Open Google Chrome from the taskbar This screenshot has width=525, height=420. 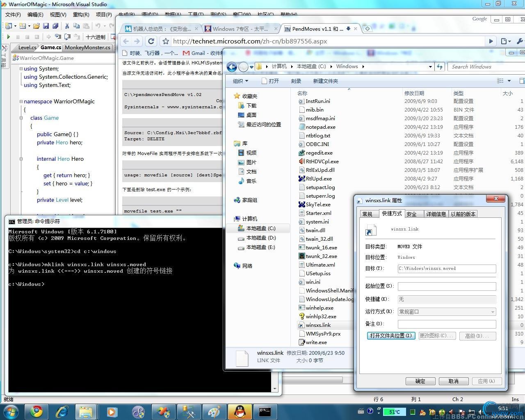(37, 411)
